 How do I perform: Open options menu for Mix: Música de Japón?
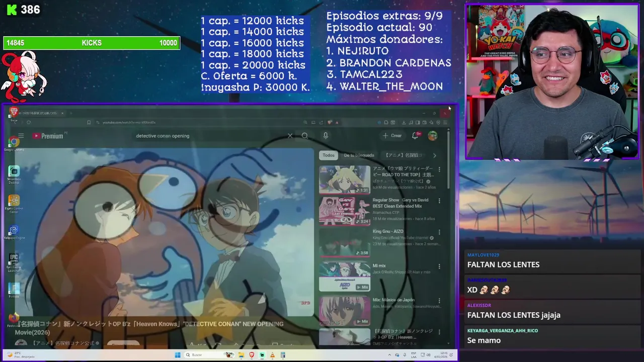[x=439, y=301]
